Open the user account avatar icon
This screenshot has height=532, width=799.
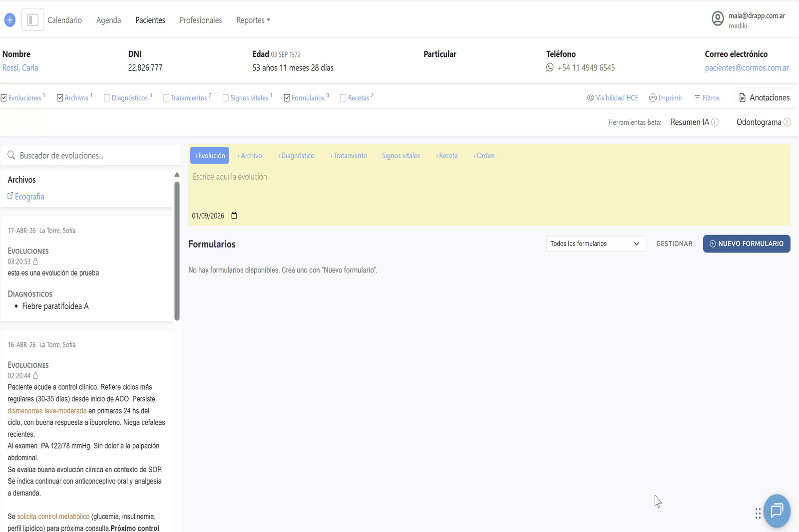click(718, 18)
